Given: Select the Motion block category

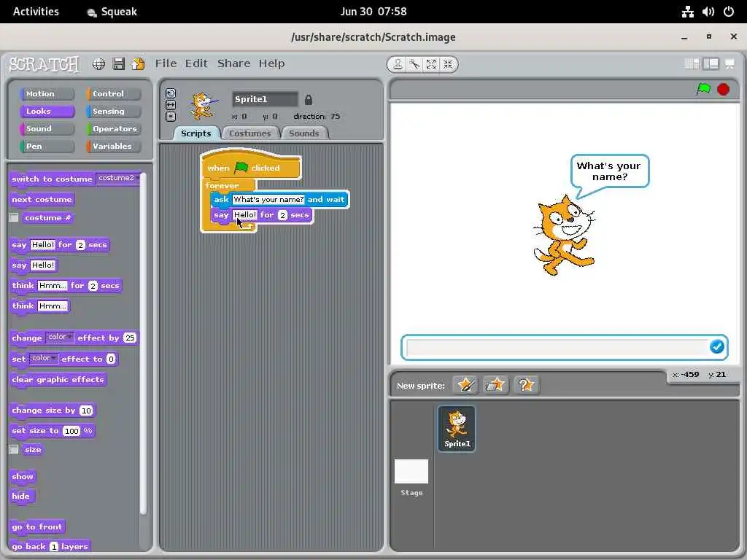Looking at the screenshot, I should coord(47,94).
